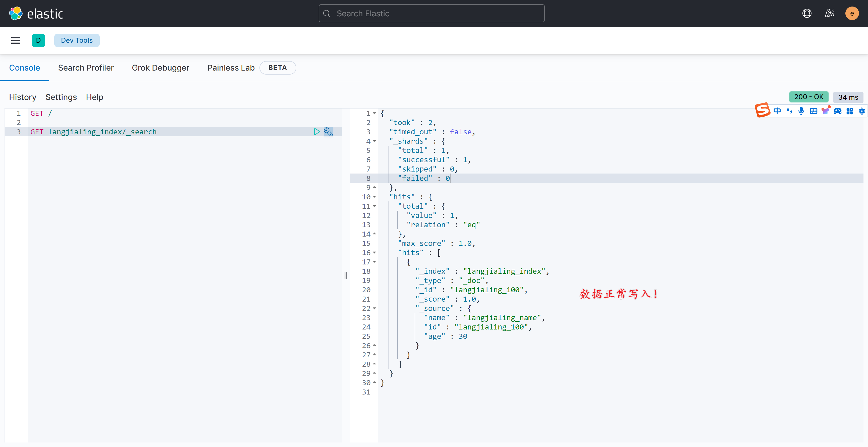Click the fold end arrow at line 9
The image size is (868, 447).
click(374, 187)
